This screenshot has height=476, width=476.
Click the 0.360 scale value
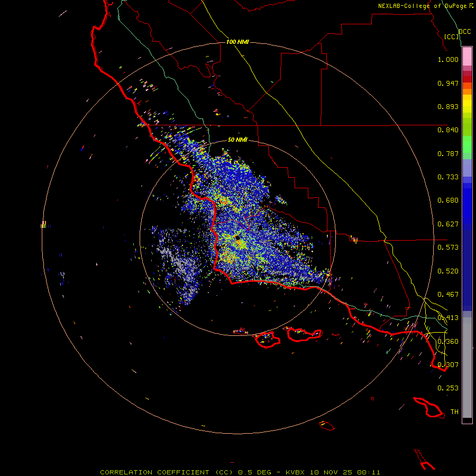pos(448,342)
